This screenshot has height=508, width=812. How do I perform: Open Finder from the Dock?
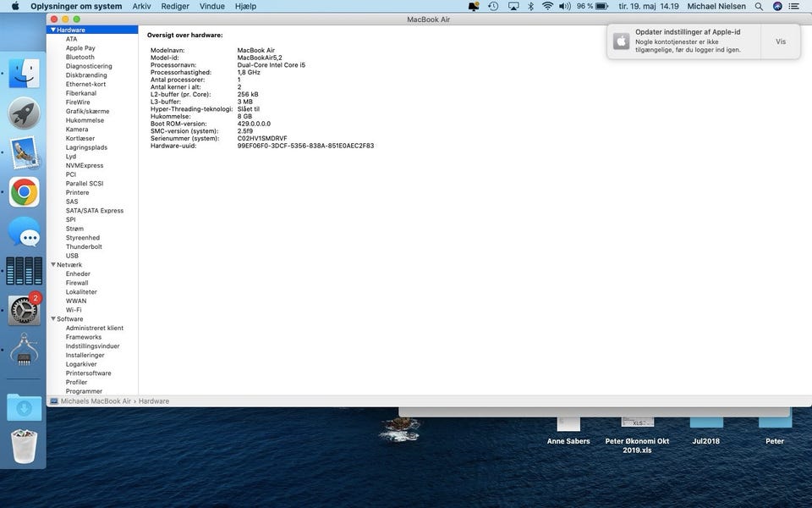pyautogui.click(x=24, y=73)
